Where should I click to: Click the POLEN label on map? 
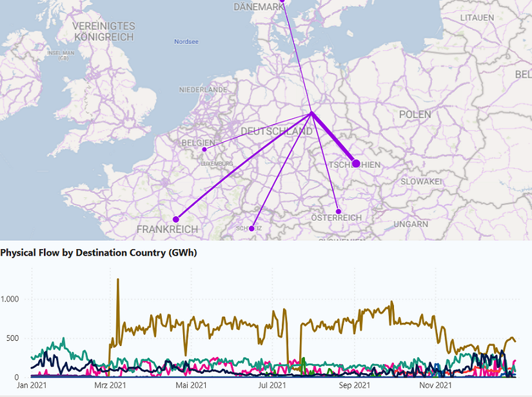coord(415,114)
